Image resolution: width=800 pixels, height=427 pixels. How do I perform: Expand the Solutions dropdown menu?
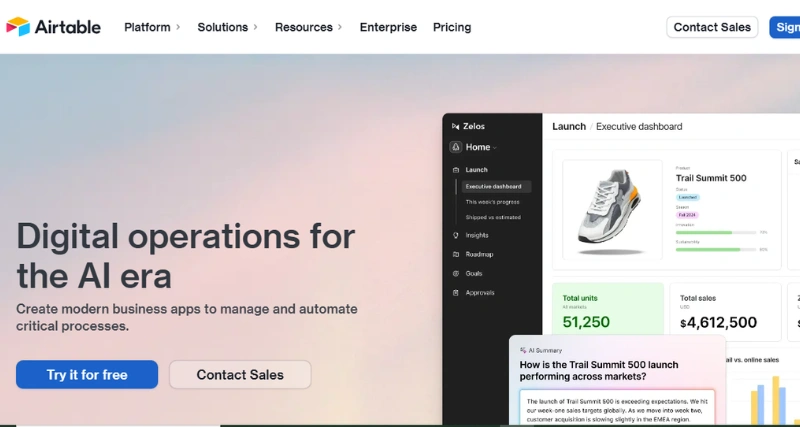(227, 27)
